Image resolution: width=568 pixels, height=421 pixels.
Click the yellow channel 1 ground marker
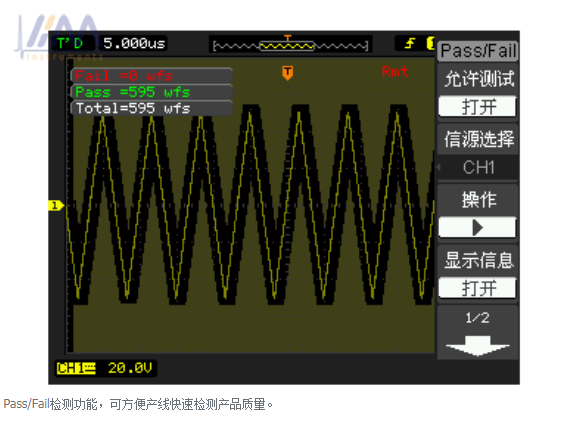pos(56,205)
